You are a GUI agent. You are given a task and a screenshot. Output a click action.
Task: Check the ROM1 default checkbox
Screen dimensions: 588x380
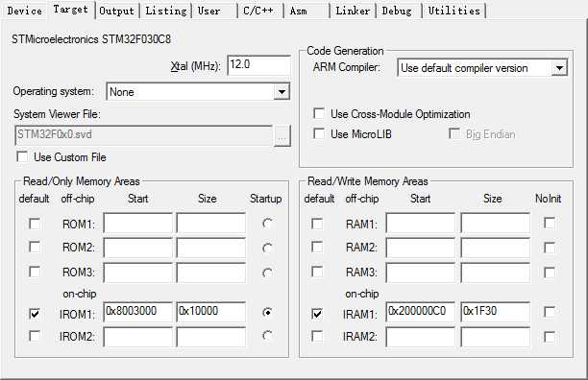pyautogui.click(x=35, y=224)
